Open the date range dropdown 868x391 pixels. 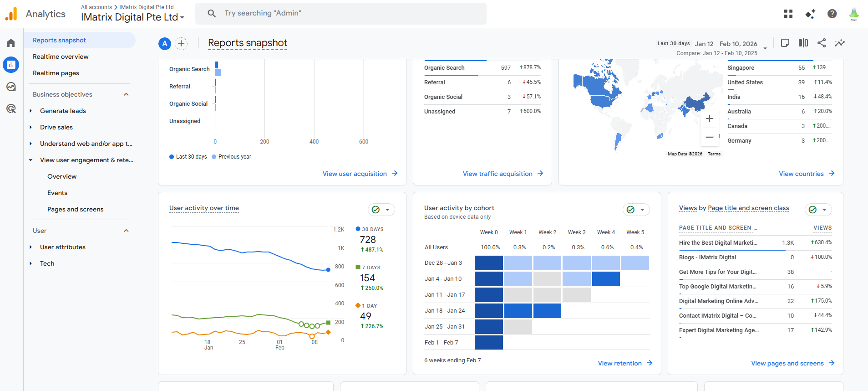coord(765,48)
